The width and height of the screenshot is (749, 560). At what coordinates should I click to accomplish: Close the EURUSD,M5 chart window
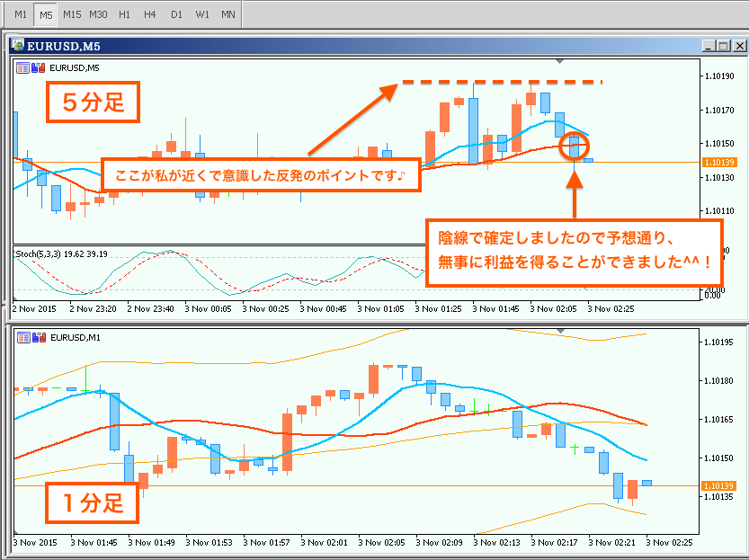click(x=738, y=46)
